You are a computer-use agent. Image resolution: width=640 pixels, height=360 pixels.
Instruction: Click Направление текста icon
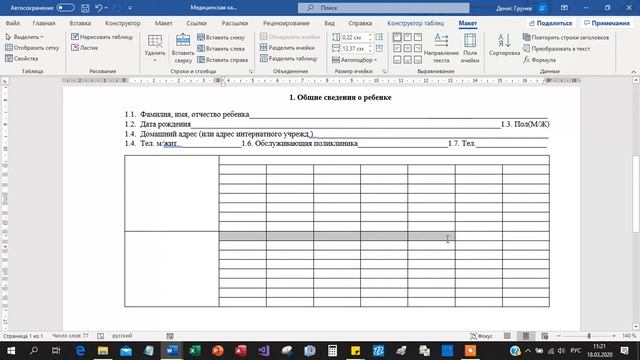pyautogui.click(x=441, y=41)
